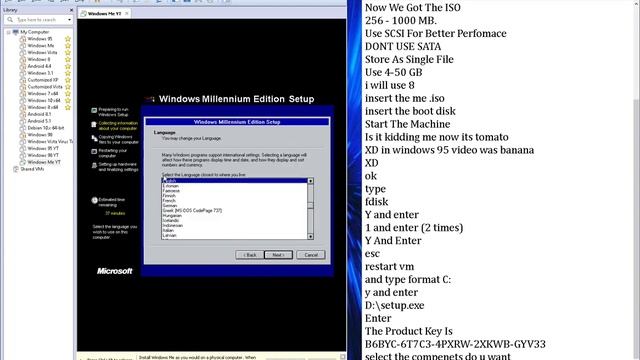The height and width of the screenshot is (360, 640).
Task: Click Cancel in the Setup dialog
Action: point(311,255)
